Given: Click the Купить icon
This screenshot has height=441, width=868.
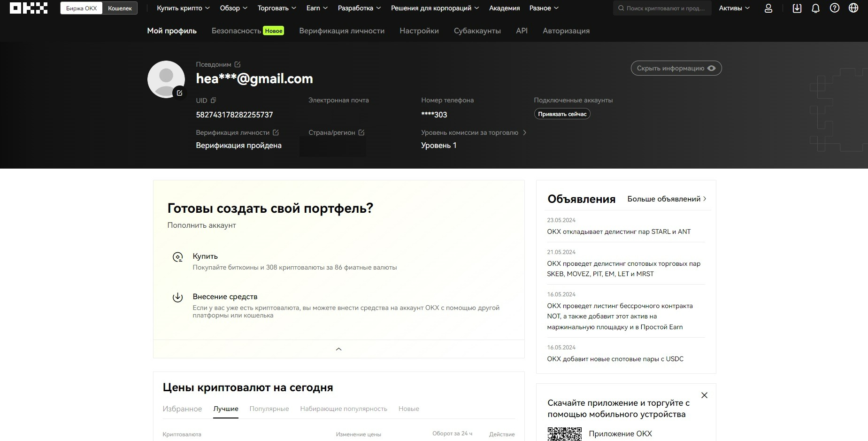Looking at the screenshot, I should coord(177,257).
